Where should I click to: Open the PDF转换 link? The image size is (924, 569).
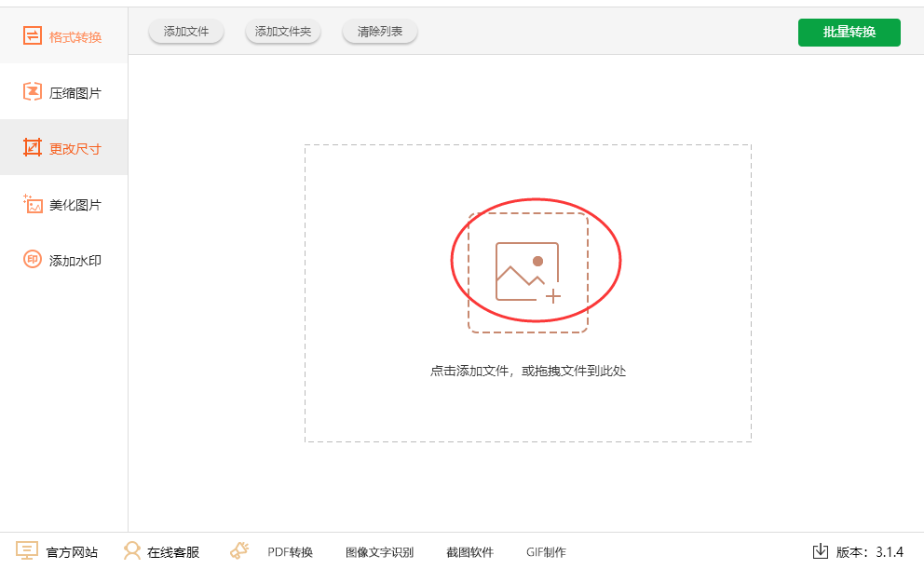(290, 552)
